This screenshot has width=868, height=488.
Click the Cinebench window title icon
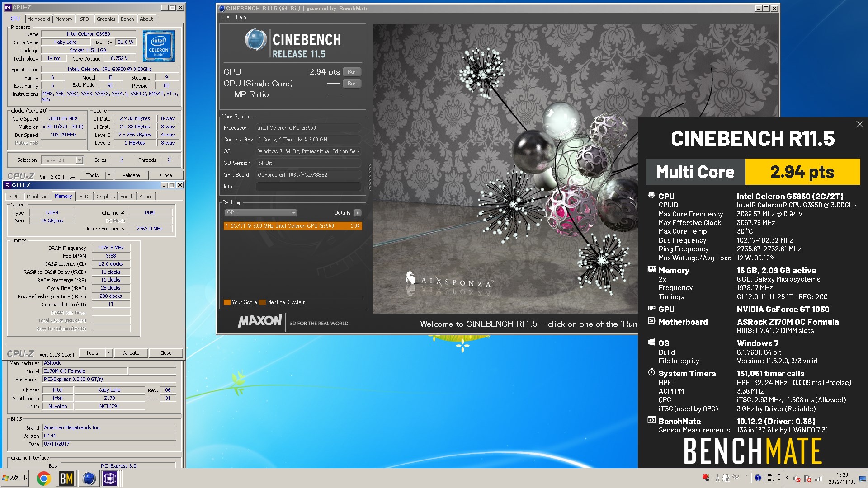tap(222, 8)
